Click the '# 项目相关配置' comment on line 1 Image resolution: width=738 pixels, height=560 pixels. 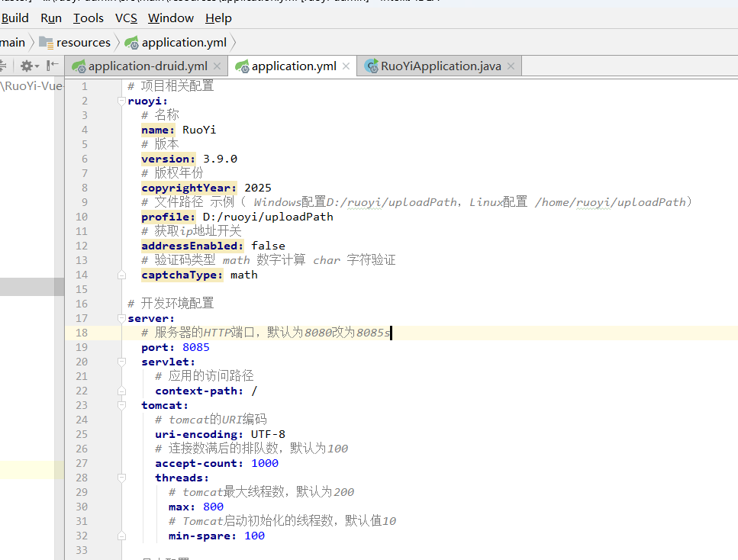(171, 86)
